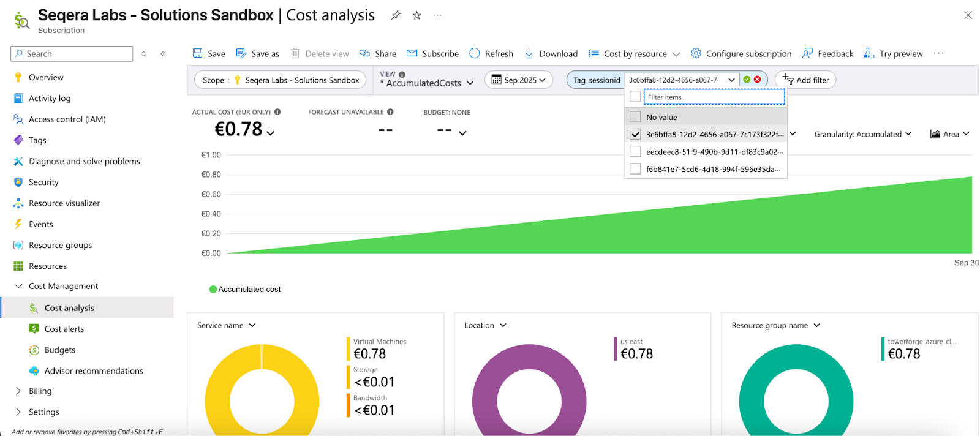Click the Save toolbar icon
Image resolution: width=980 pixels, height=436 pixels.
click(x=197, y=53)
